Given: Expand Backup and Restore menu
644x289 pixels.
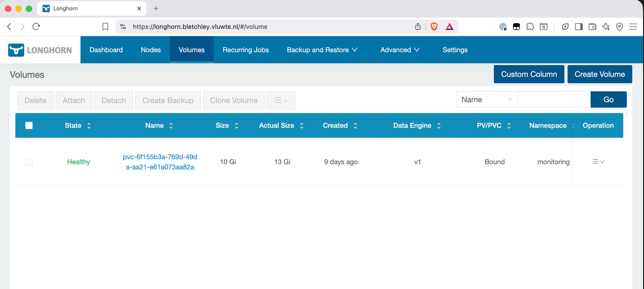Looking at the screenshot, I should 322,50.
